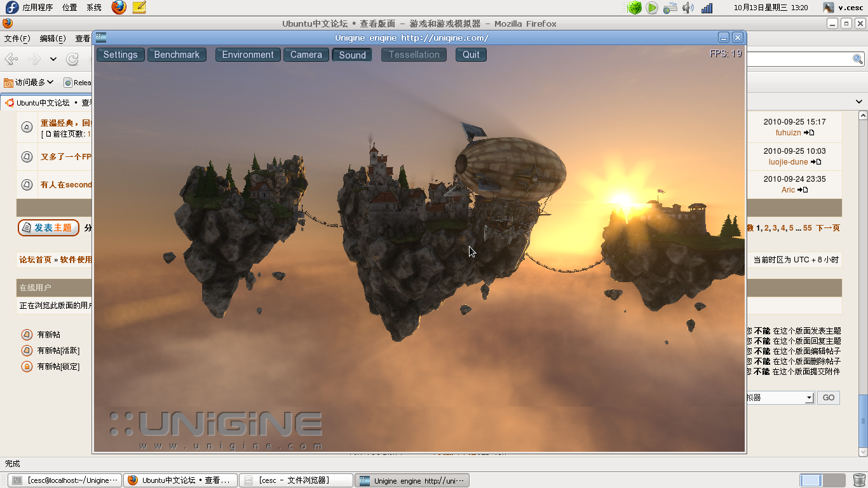Click the GO button

[829, 398]
